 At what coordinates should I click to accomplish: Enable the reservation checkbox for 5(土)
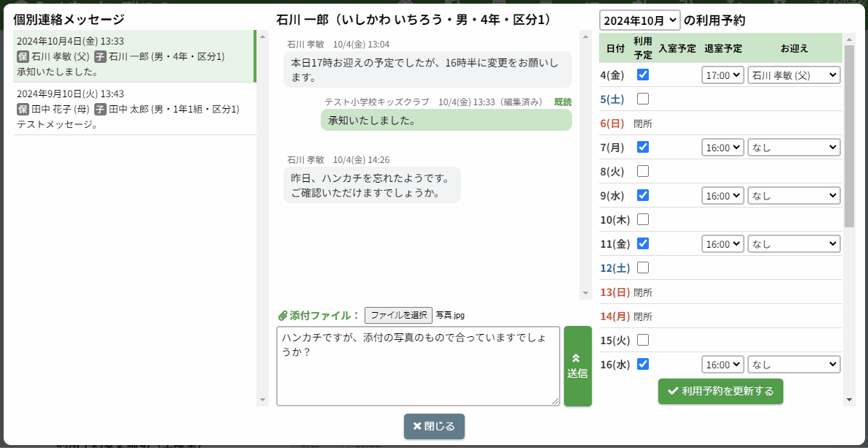click(643, 99)
